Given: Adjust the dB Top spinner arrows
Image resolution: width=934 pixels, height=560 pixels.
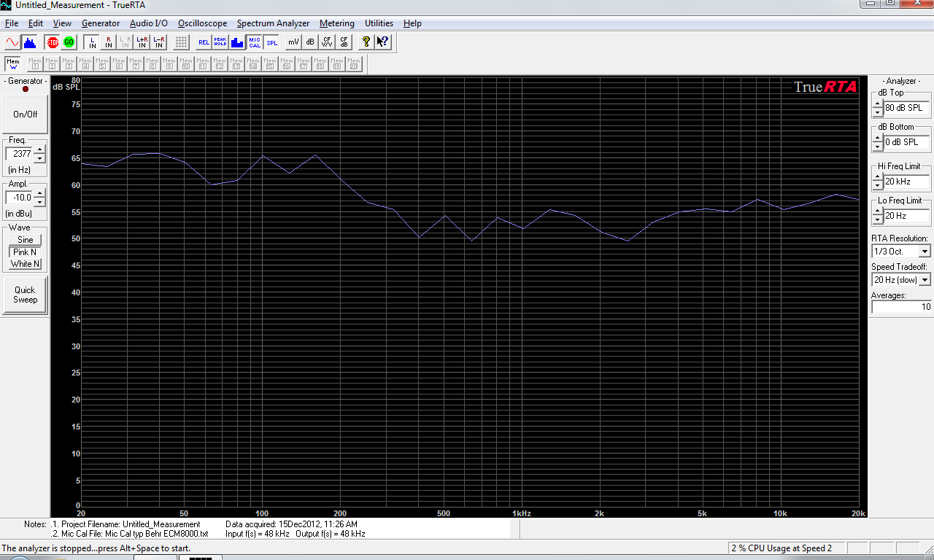Looking at the screenshot, I should 878,108.
